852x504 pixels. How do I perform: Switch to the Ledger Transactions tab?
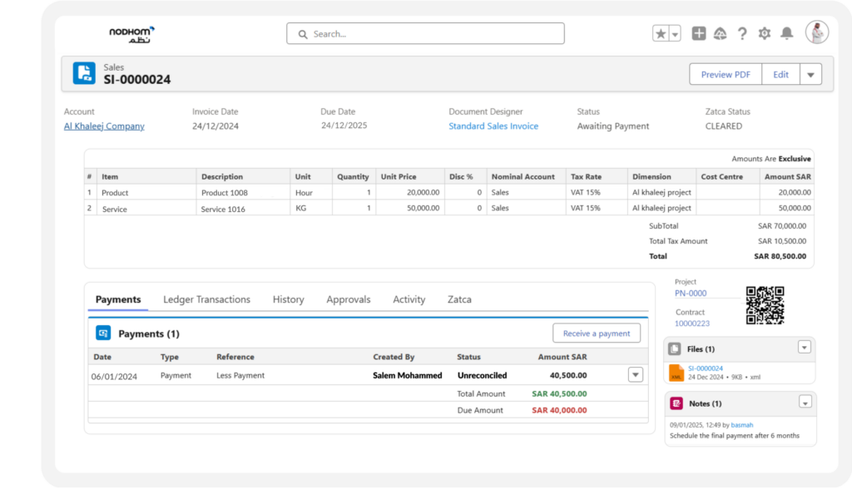pos(206,299)
